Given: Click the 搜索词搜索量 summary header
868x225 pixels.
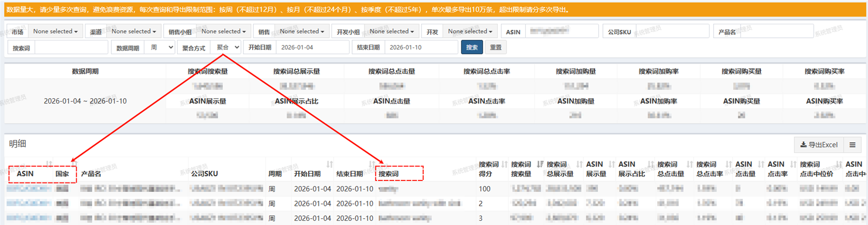Looking at the screenshot, I should point(208,71).
